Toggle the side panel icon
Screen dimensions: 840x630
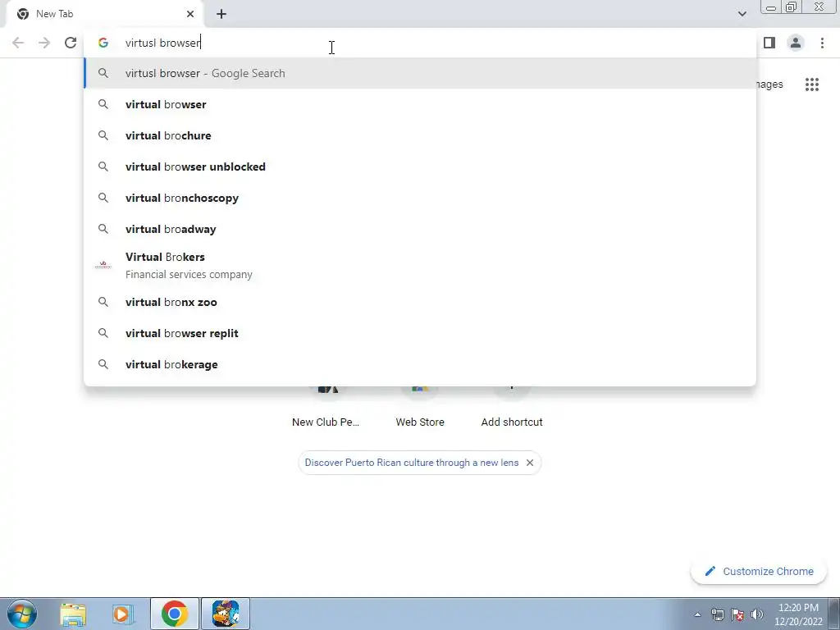point(769,43)
